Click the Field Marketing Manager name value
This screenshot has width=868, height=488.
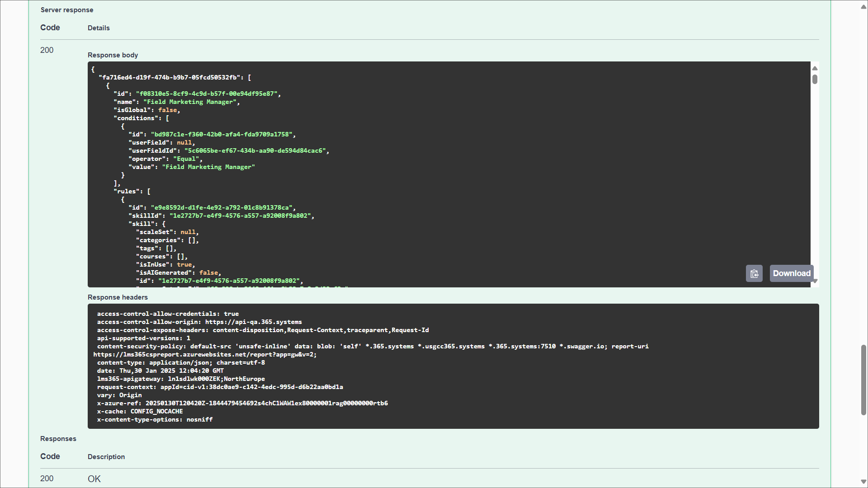[x=190, y=102]
